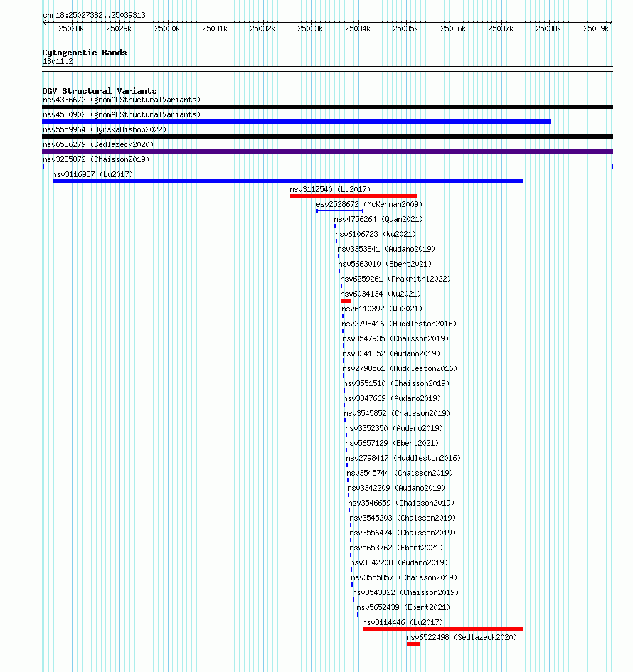
Task: Click the 25031k ruler tick label
Action: tap(215, 28)
